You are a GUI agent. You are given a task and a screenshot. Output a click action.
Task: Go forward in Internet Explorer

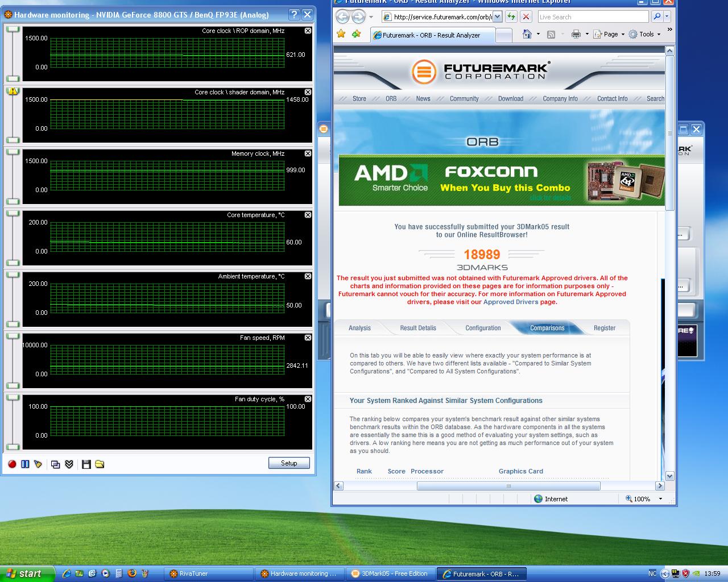pyautogui.click(x=358, y=16)
